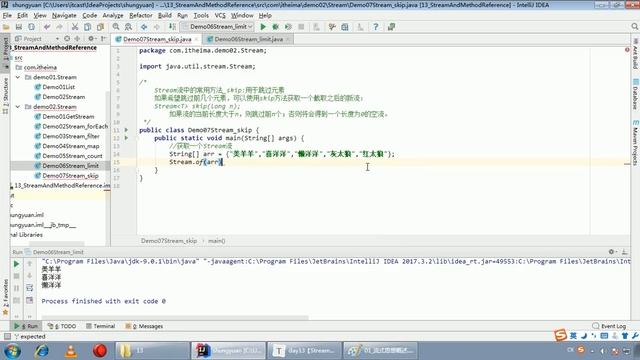Select Demo05Stream_count file
The width and height of the screenshot is (640, 360).
click(72, 156)
